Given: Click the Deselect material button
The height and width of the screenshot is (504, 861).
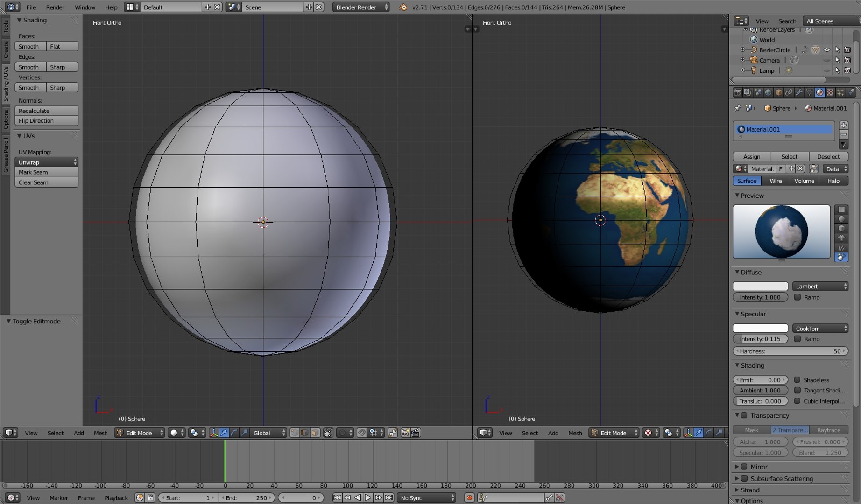Looking at the screenshot, I should click(x=828, y=156).
